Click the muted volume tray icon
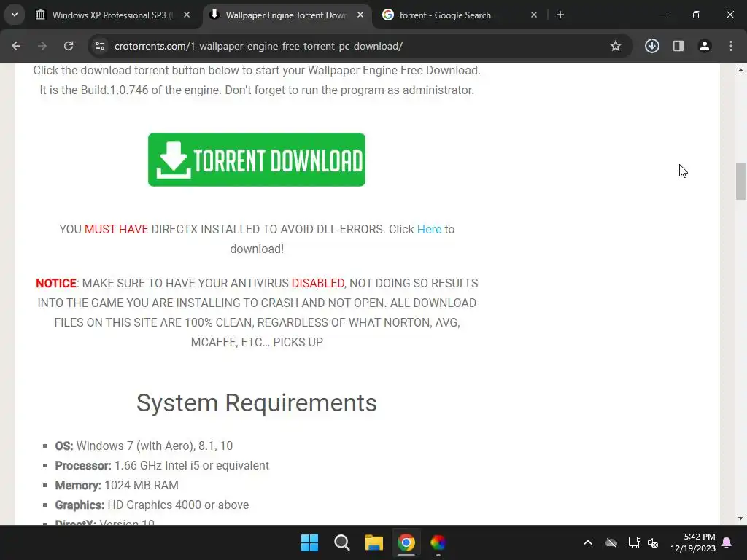Image resolution: width=747 pixels, height=560 pixels. click(653, 542)
